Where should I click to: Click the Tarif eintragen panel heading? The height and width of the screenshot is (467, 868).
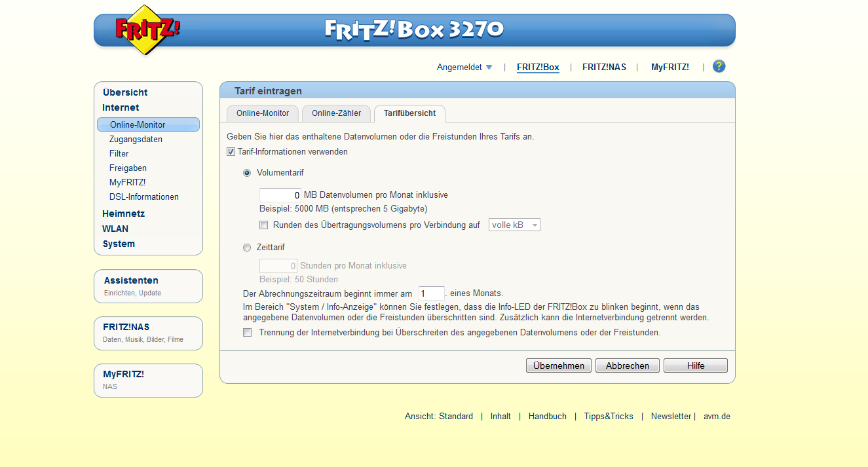(x=268, y=91)
